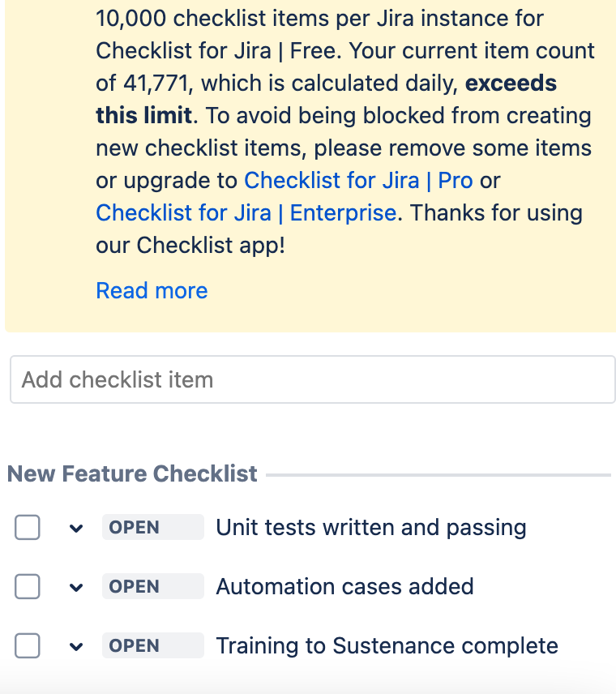Click the 'Read more' link
The image size is (616, 694).
click(152, 290)
